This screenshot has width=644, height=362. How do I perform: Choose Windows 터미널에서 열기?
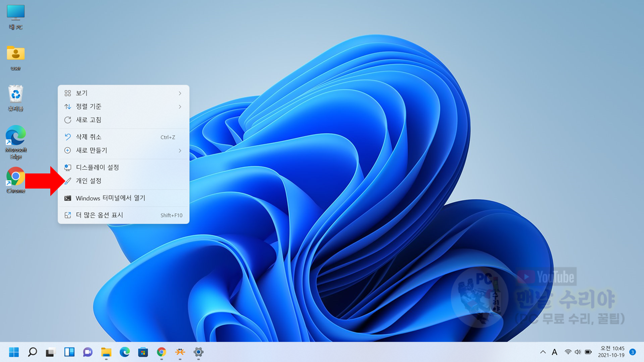coord(123,198)
